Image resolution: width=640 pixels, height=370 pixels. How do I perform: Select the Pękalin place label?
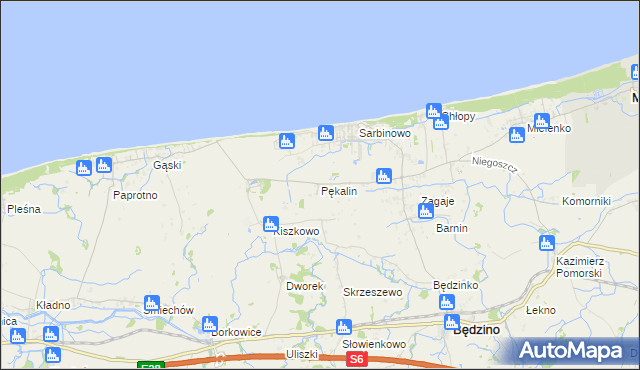pyautogui.click(x=339, y=191)
